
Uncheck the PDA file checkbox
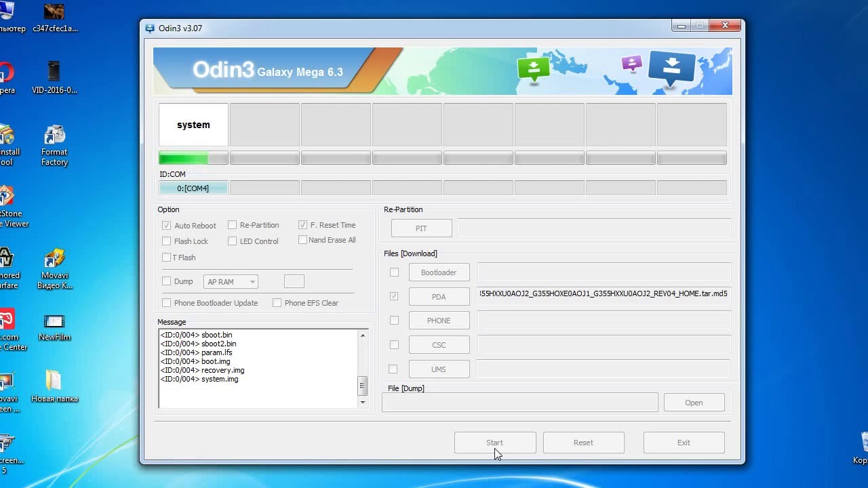(394, 296)
